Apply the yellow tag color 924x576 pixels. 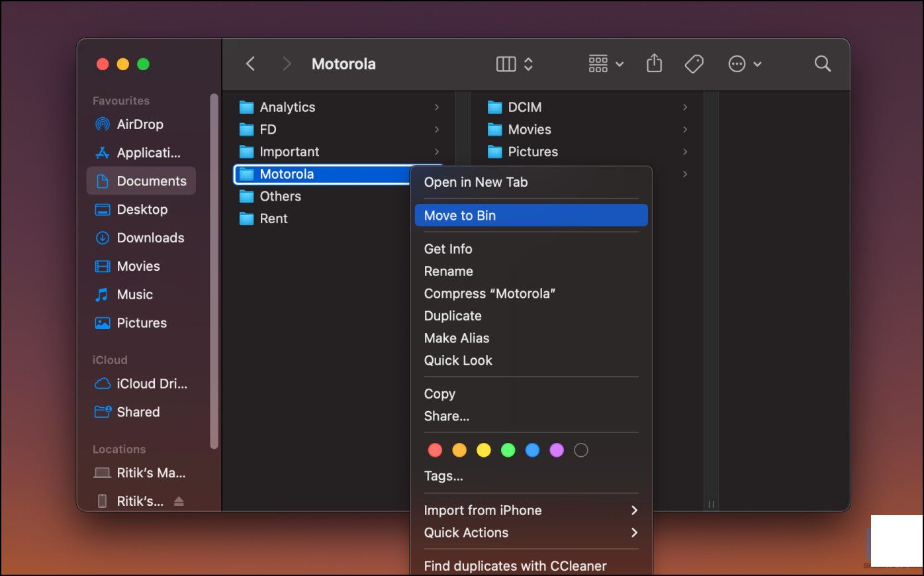coord(484,450)
